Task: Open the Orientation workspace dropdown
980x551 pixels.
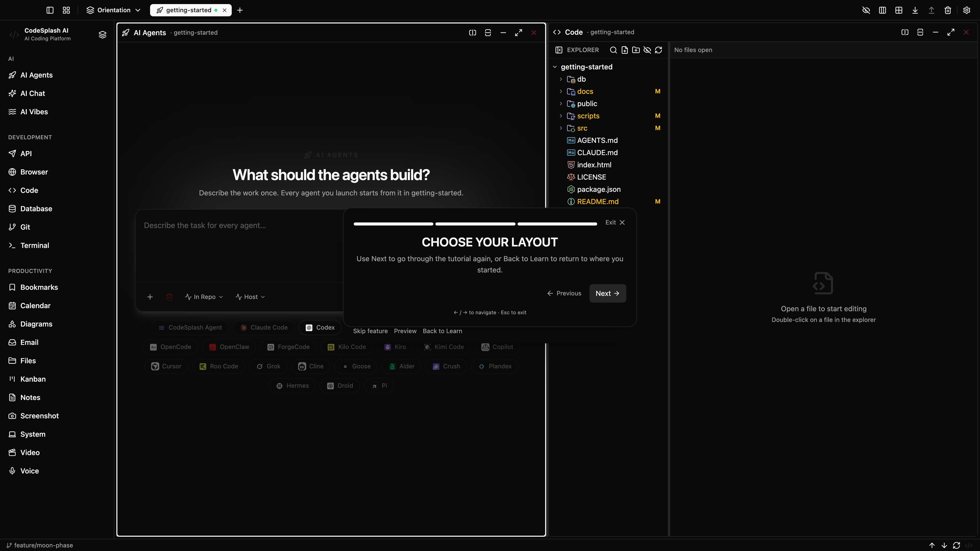Action: click(113, 10)
